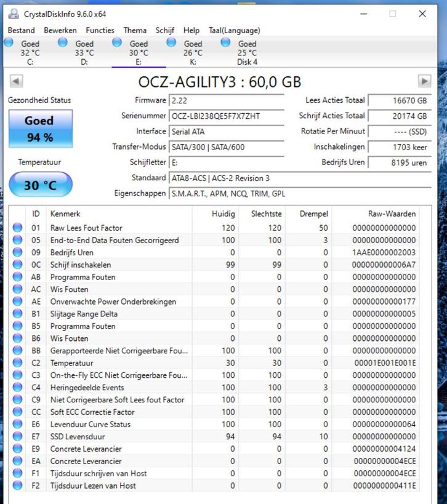Open the Bewerken menu
447x504 pixels.
point(60,30)
